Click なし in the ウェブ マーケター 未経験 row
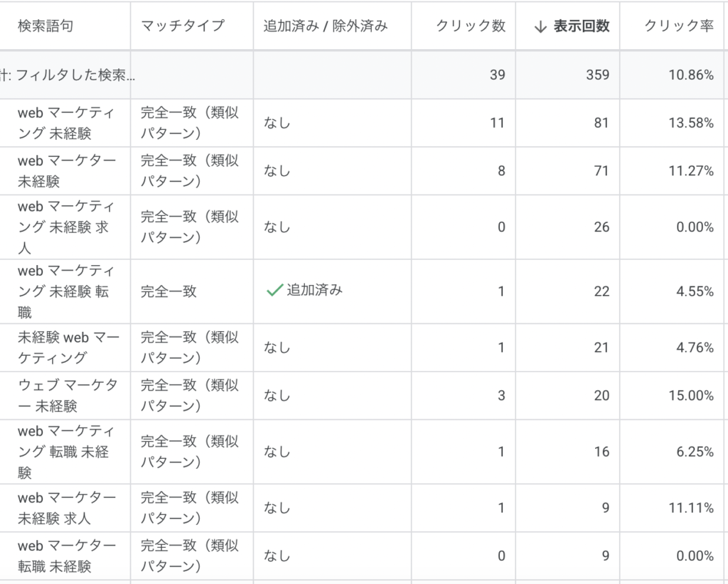728x584 pixels. coord(277,396)
